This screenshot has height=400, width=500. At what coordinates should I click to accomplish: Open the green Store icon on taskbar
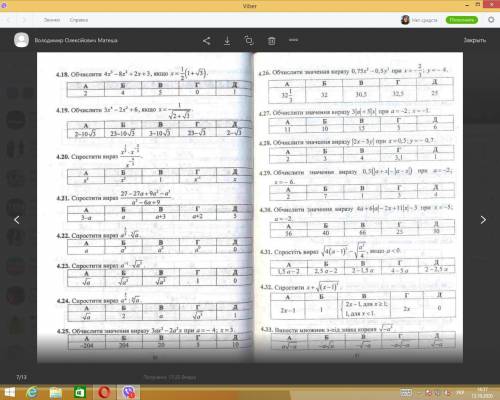(x=80, y=392)
